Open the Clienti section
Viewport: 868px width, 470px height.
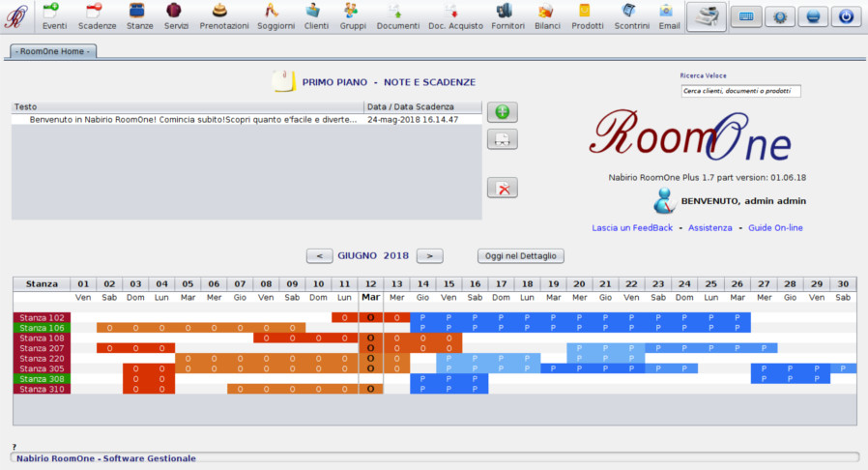pyautogui.click(x=316, y=16)
